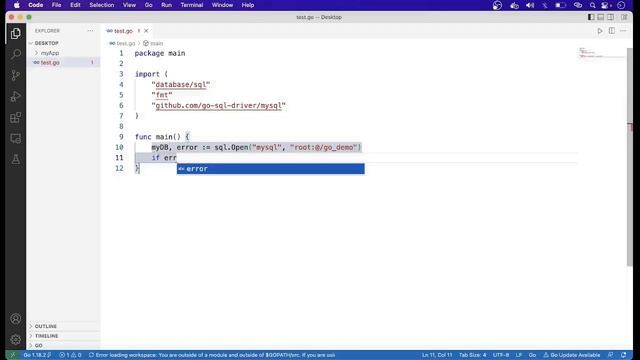This screenshot has width=640, height=360.
Task: Open Explorer Views and More Actions ellipsis
Action: (x=90, y=31)
